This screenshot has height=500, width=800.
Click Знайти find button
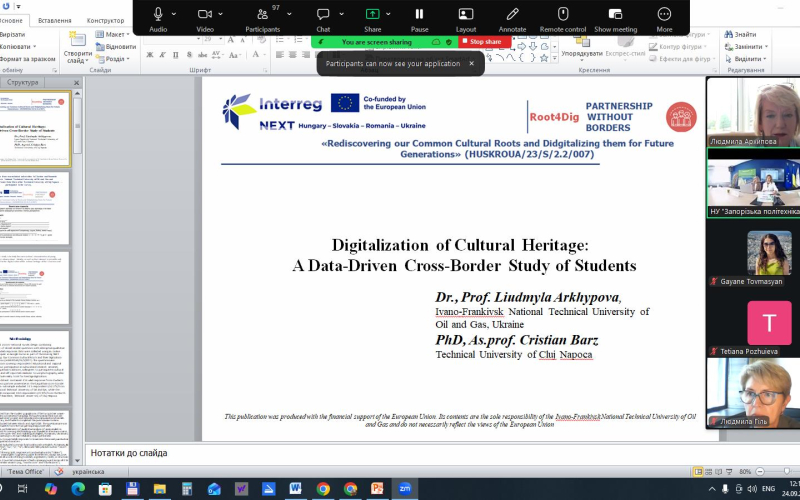[741, 34]
